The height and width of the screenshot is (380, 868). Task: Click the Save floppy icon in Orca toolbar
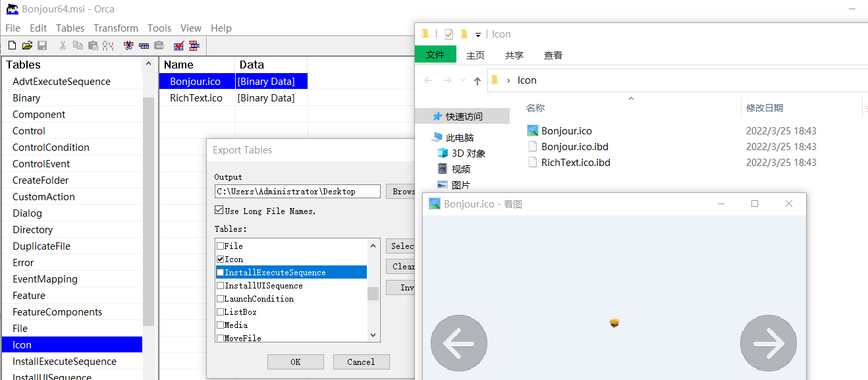pos(42,45)
